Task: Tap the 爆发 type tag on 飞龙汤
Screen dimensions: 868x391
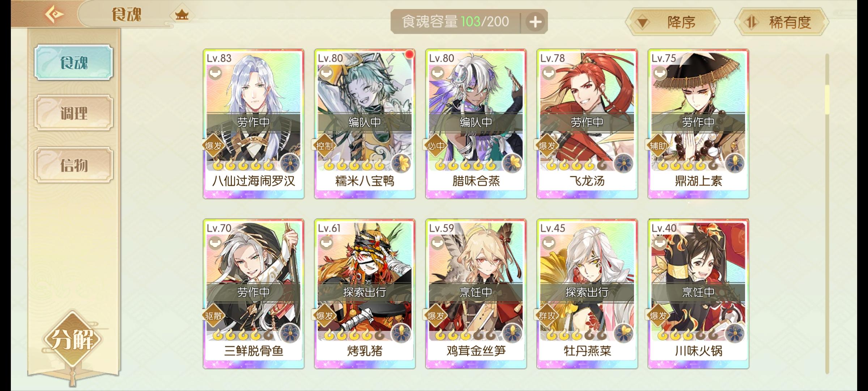Action: (x=547, y=146)
